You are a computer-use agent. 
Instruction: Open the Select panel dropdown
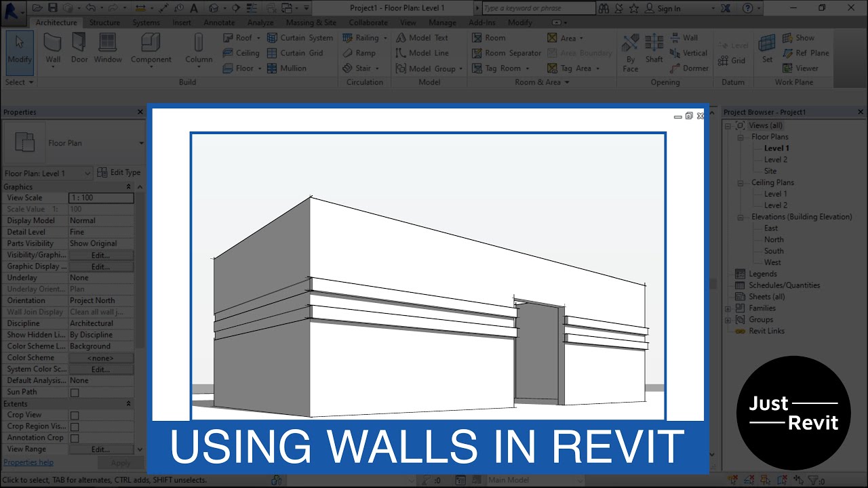20,82
